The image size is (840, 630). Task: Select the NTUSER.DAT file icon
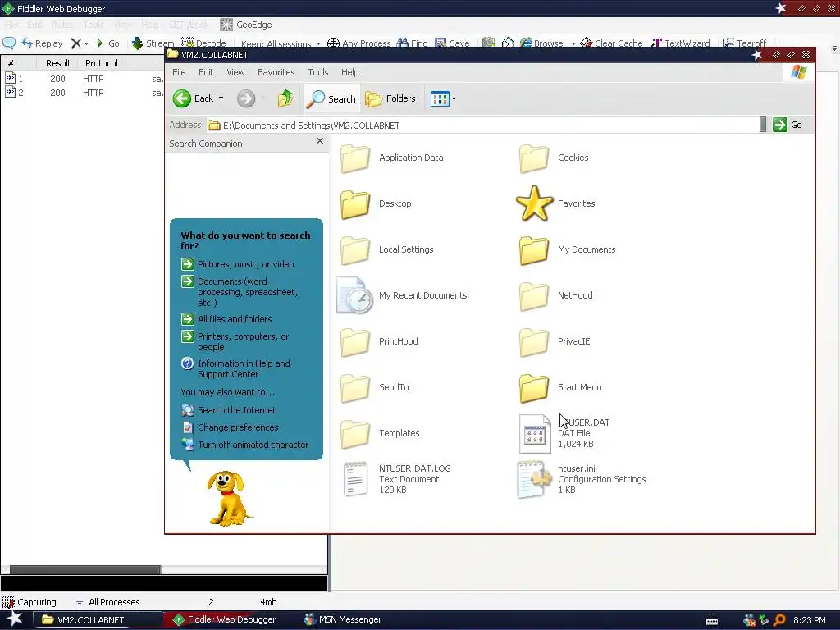click(535, 434)
